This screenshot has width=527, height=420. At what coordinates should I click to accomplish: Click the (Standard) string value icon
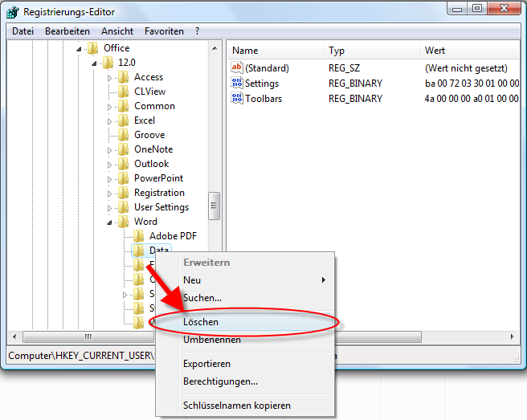click(x=237, y=68)
